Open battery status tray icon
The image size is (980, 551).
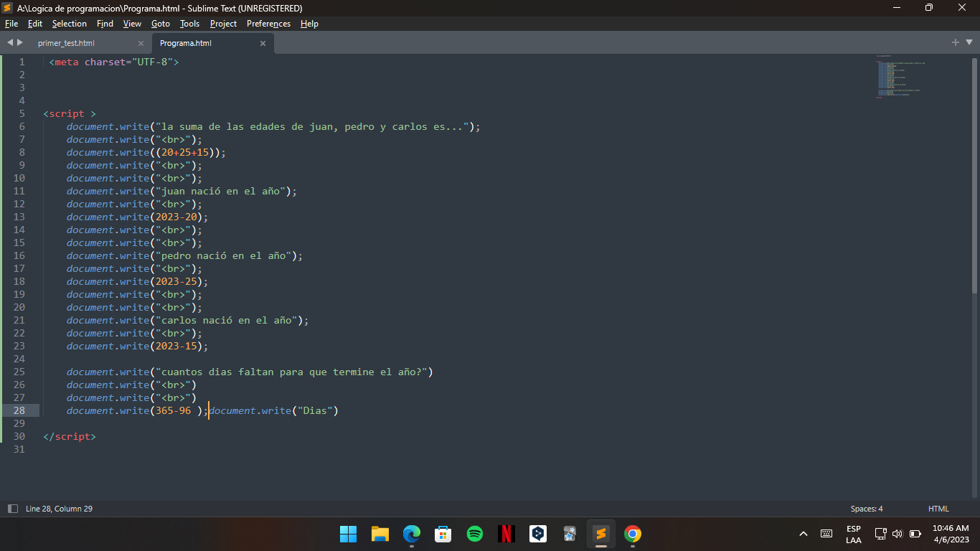[915, 534]
